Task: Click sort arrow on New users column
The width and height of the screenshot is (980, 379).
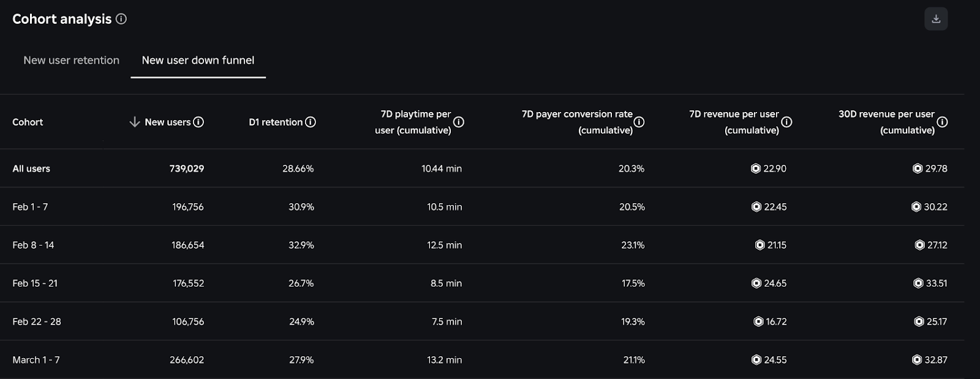Action: [135, 122]
